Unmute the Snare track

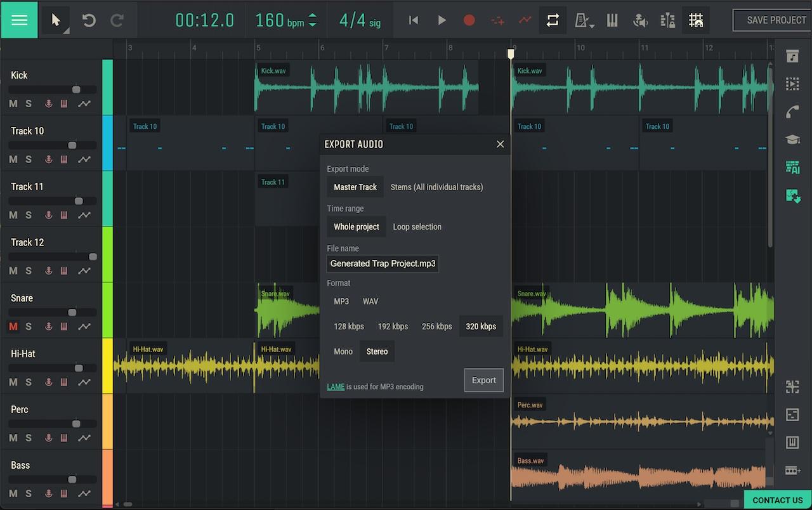(13, 327)
